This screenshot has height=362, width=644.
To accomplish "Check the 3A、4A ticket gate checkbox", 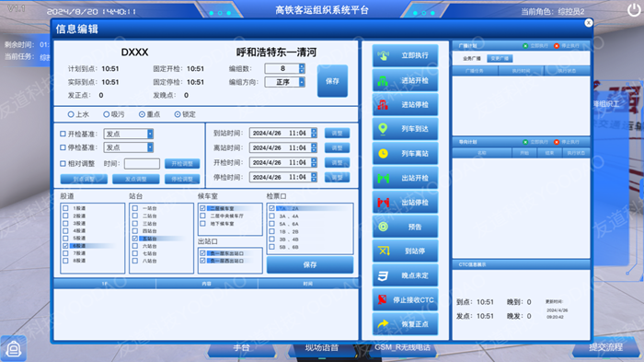I will point(272,216).
